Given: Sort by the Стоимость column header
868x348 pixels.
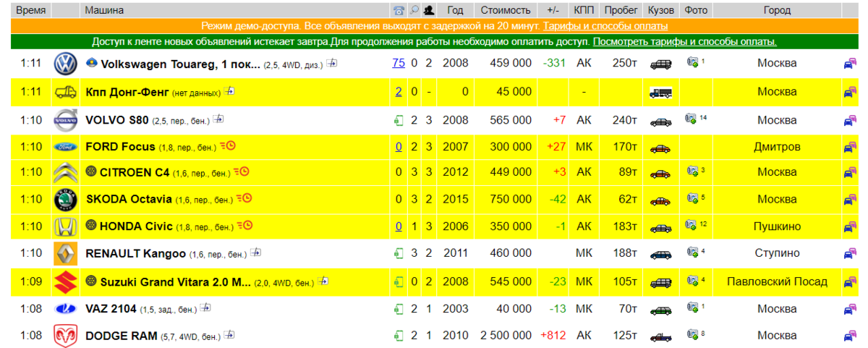Looking at the screenshot, I should [506, 10].
